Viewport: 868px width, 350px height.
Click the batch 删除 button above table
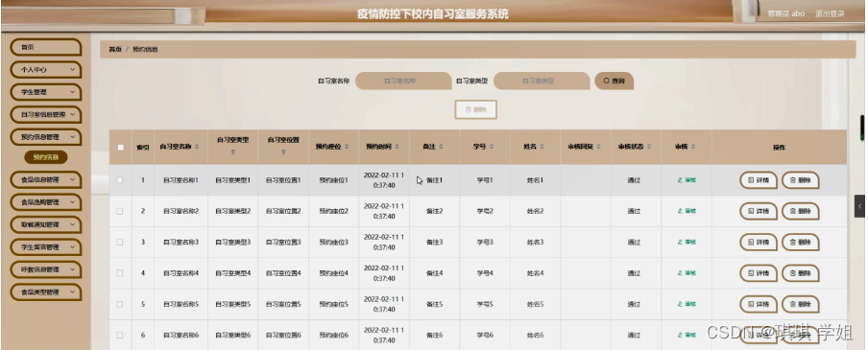tap(475, 109)
